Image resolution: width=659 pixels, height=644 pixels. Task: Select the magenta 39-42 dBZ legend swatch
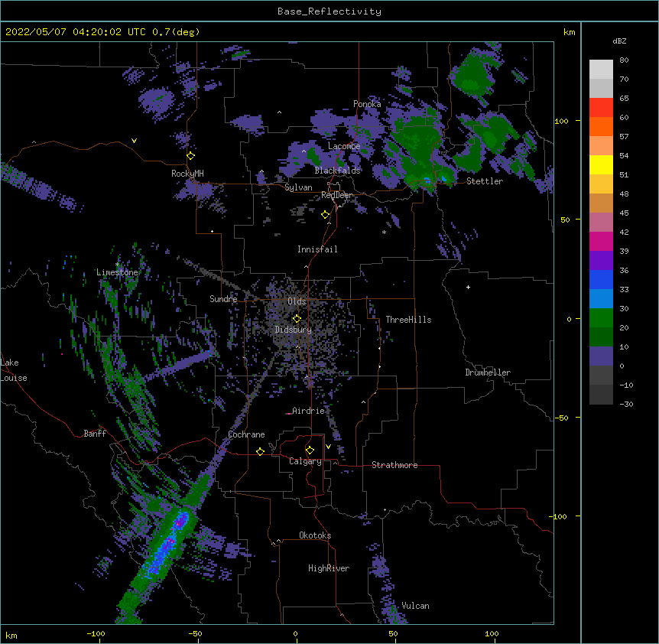point(601,241)
